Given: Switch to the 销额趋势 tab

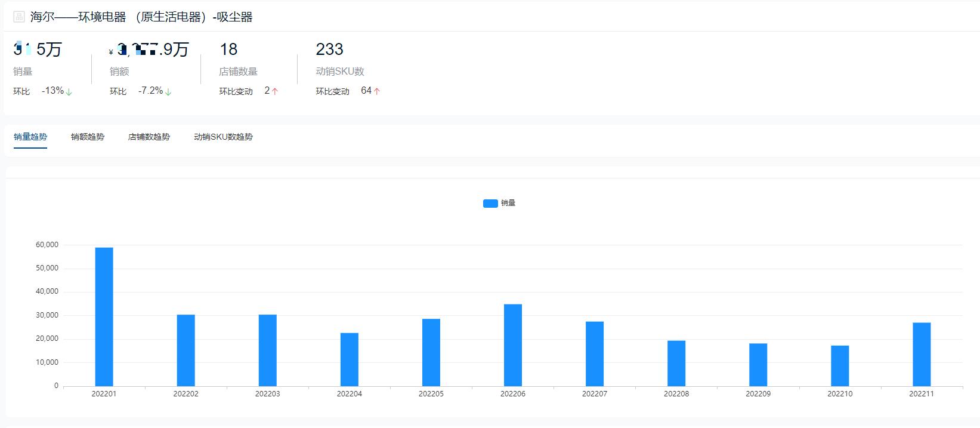Looking at the screenshot, I should 88,137.
